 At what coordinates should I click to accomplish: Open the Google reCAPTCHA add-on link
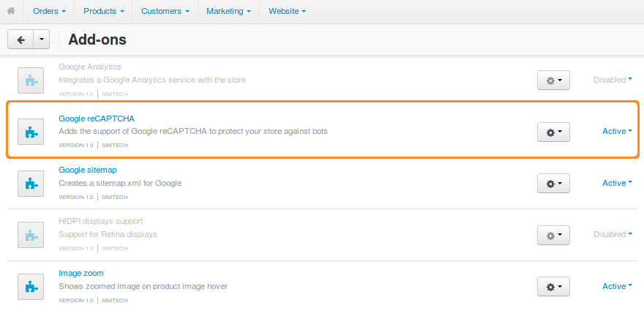[97, 119]
